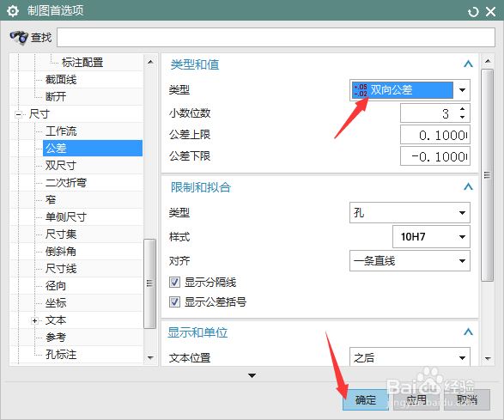Open the 文本位置 之后 dropdown
504x420 pixels.
coord(410,356)
